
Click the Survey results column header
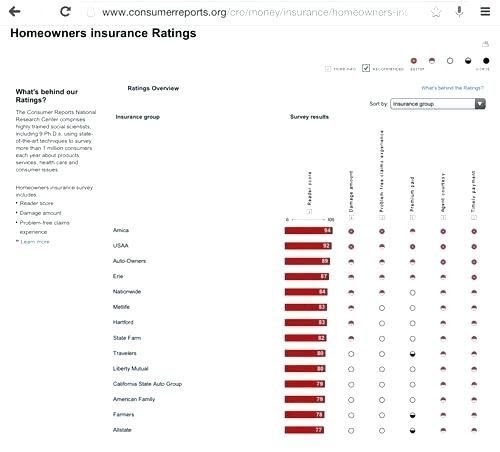(309, 117)
